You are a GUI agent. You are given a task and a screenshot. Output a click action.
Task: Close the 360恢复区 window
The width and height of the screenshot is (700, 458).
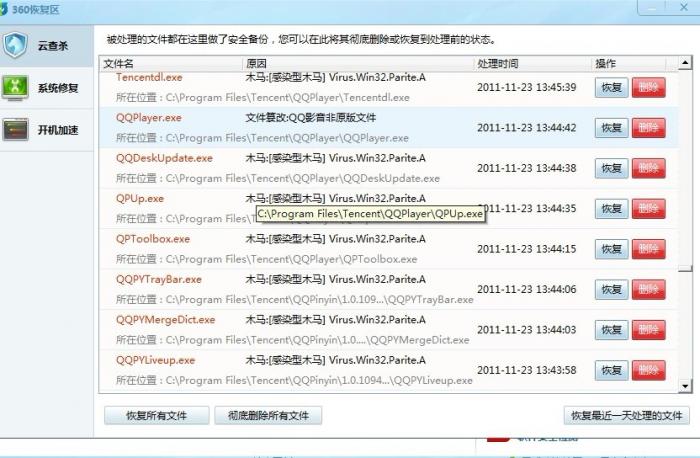pyautogui.click(x=683, y=7)
